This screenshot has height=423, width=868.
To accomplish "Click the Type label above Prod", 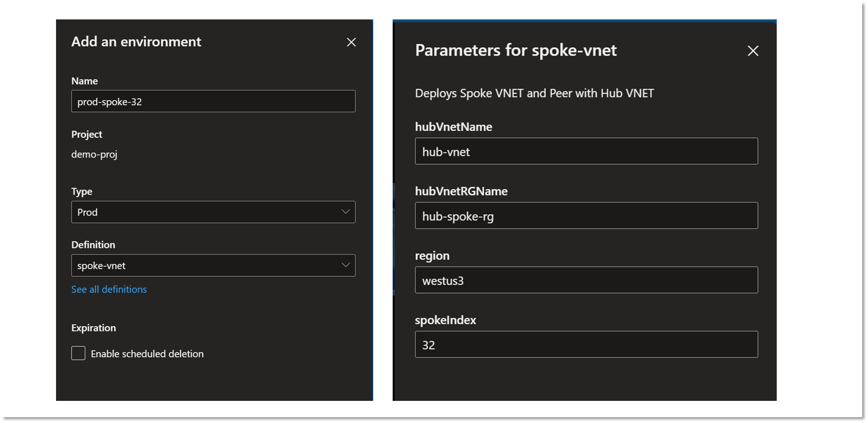I will [82, 191].
